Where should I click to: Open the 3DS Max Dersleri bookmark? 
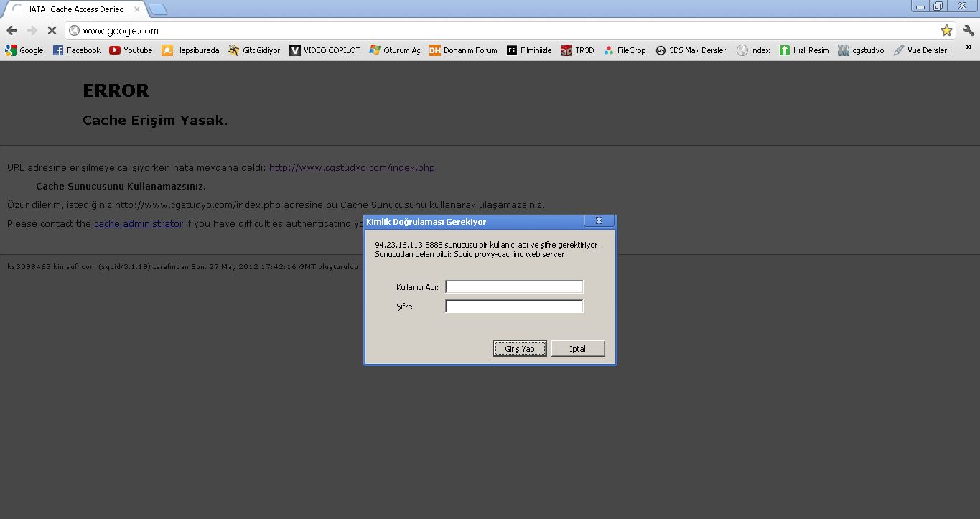[x=691, y=50]
